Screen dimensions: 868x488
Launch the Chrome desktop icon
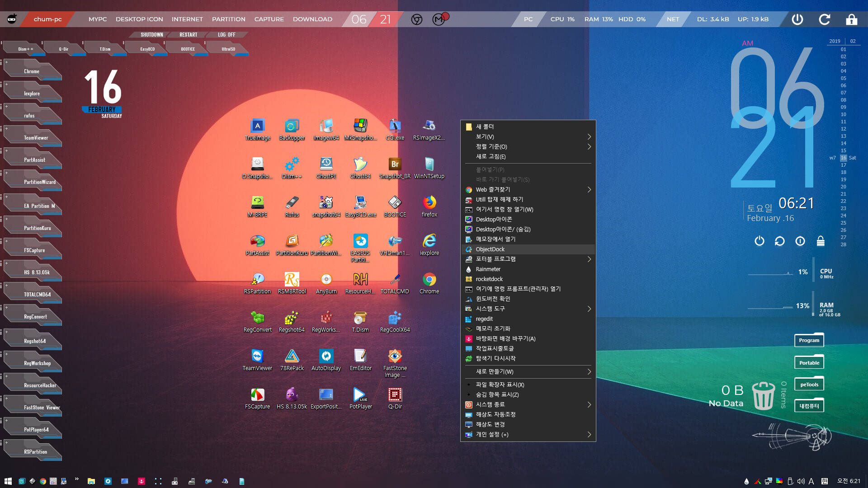pyautogui.click(x=429, y=283)
